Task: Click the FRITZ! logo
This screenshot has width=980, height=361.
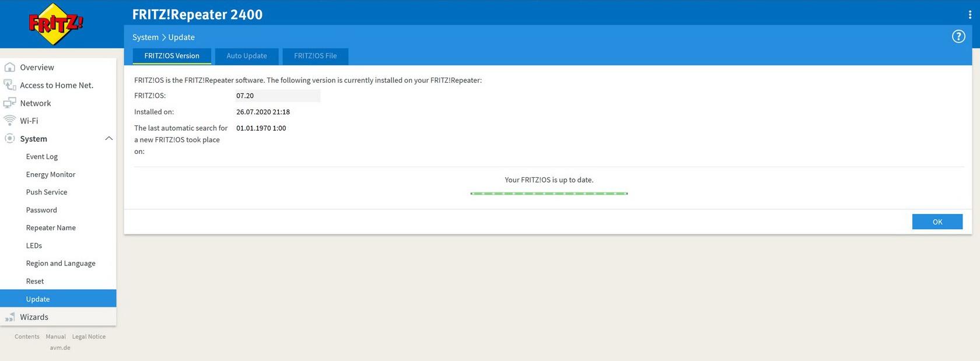Action: (x=56, y=24)
